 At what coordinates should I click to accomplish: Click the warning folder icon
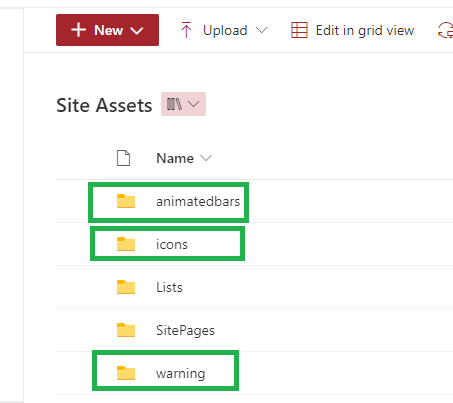126,373
